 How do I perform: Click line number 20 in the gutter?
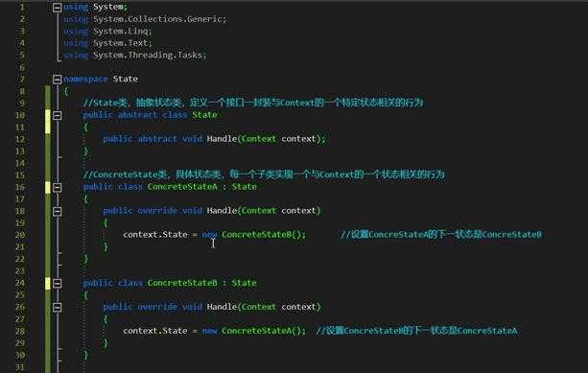tap(20, 235)
